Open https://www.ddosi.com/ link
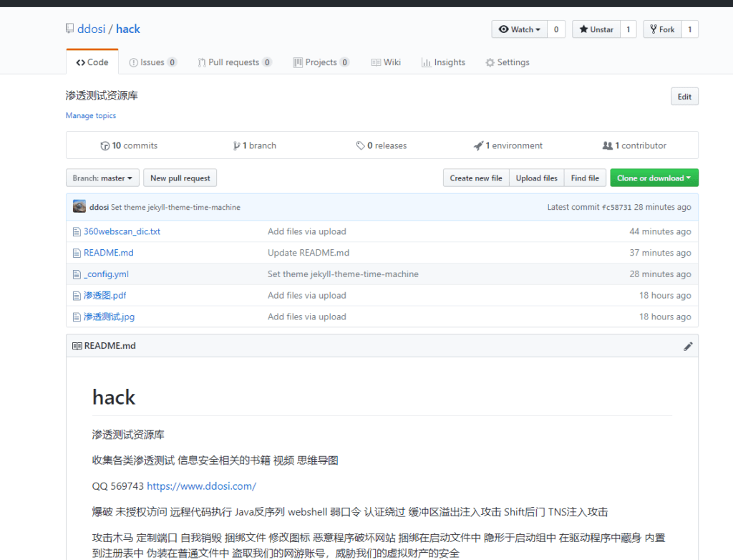The image size is (733, 560). click(201, 486)
